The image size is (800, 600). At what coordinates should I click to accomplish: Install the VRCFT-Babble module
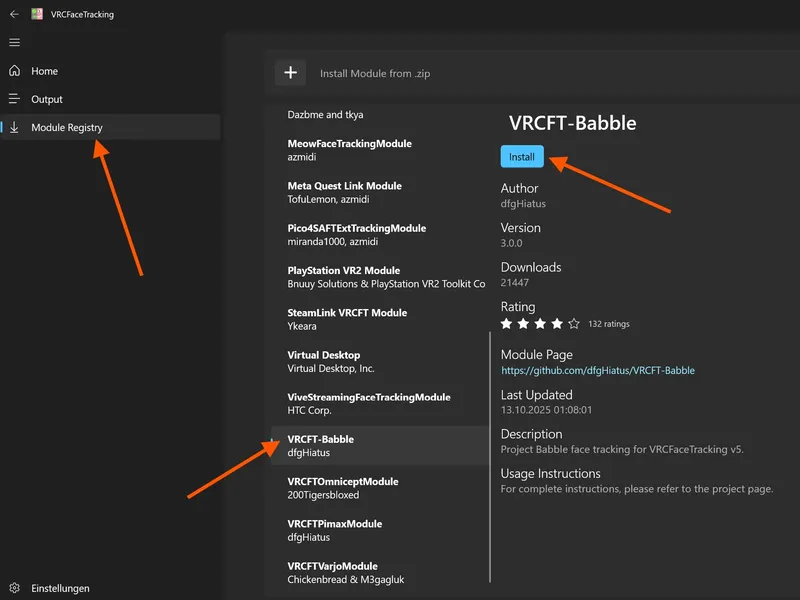(x=521, y=156)
